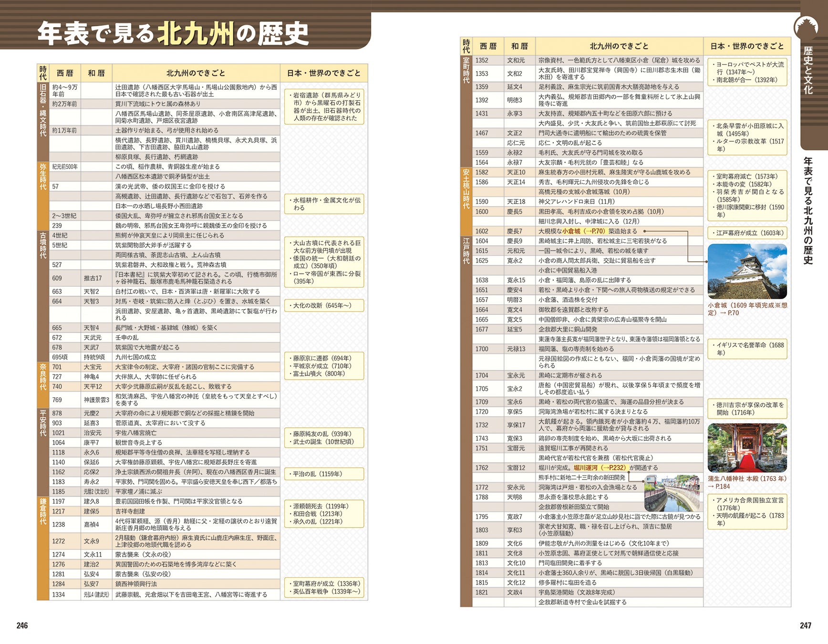Follow the 堀川運河（→P.232） link in the 1762 row
Image resolution: width=828 pixels, height=644 pixels.
601,468
